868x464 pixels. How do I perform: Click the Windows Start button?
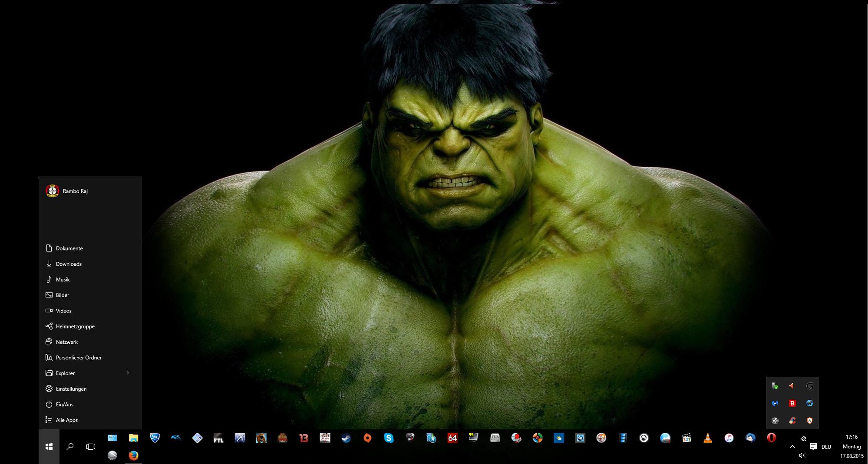[49, 447]
